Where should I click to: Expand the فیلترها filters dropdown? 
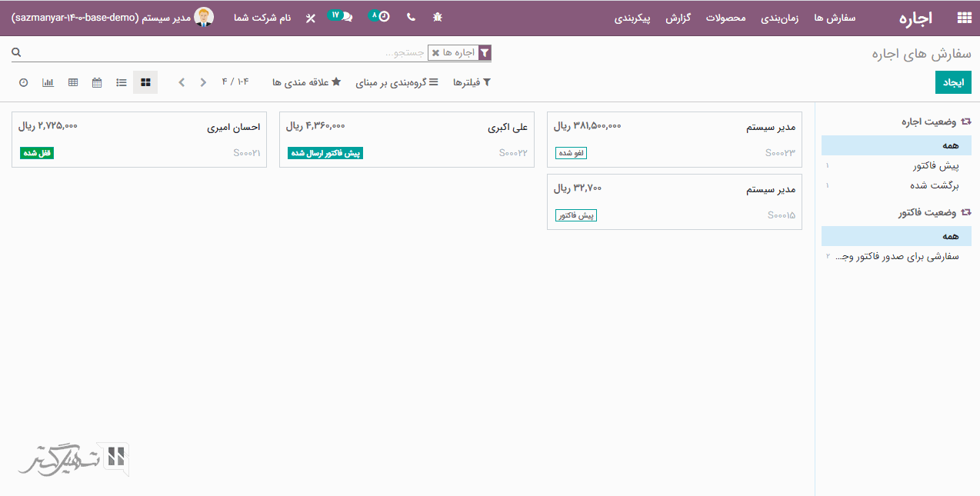point(472,82)
